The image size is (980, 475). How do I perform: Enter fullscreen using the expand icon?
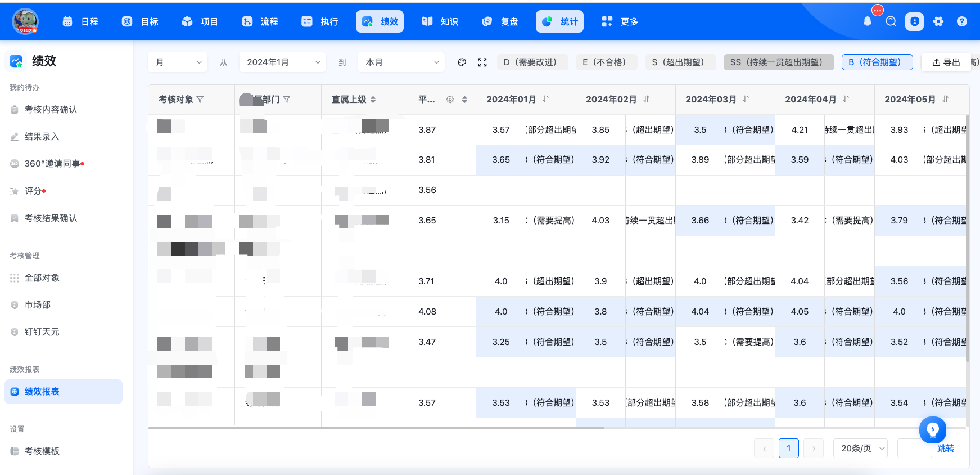pos(482,62)
